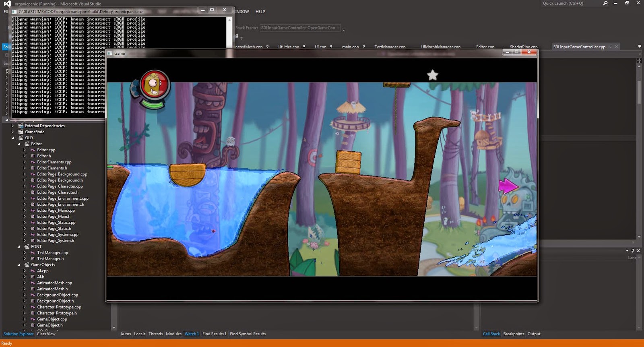
Task: Switch to the Breakpoints tab
Action: point(514,334)
